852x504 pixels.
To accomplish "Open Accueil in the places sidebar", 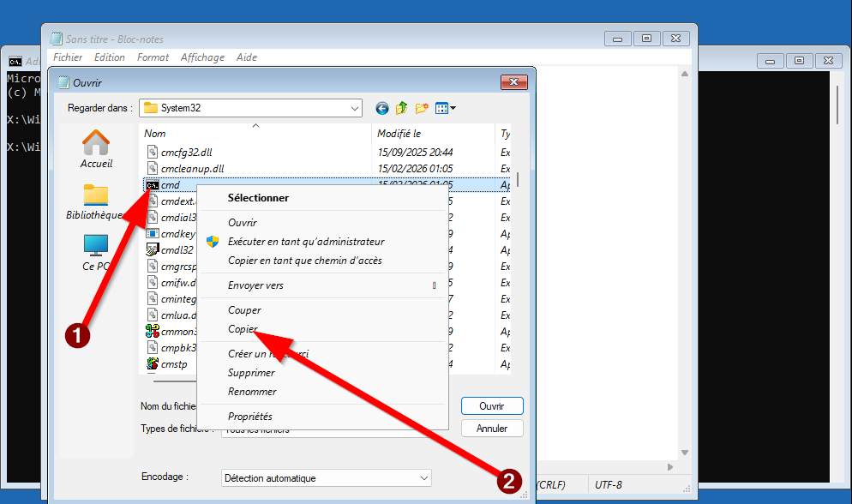I will coord(96,148).
